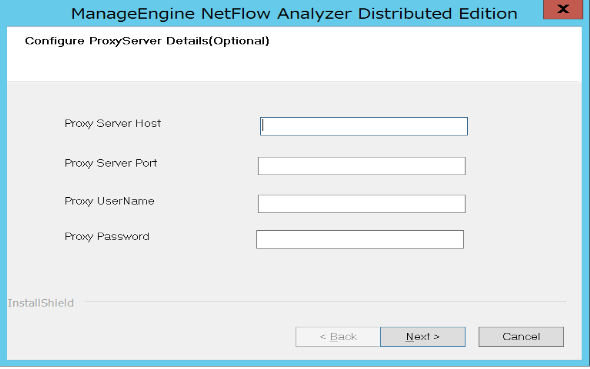
Task: Cancel the installation wizard
Action: (521, 337)
